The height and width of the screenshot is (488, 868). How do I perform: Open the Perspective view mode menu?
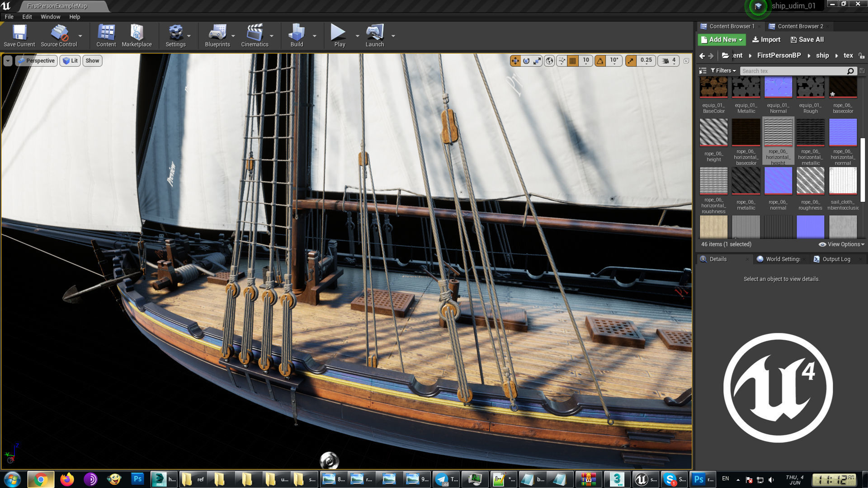tap(36, 61)
